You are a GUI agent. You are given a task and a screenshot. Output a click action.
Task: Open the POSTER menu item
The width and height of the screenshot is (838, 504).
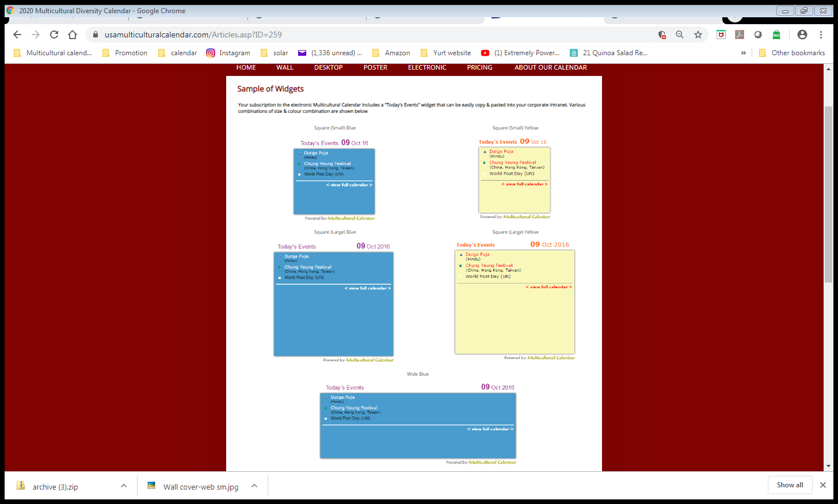point(375,67)
